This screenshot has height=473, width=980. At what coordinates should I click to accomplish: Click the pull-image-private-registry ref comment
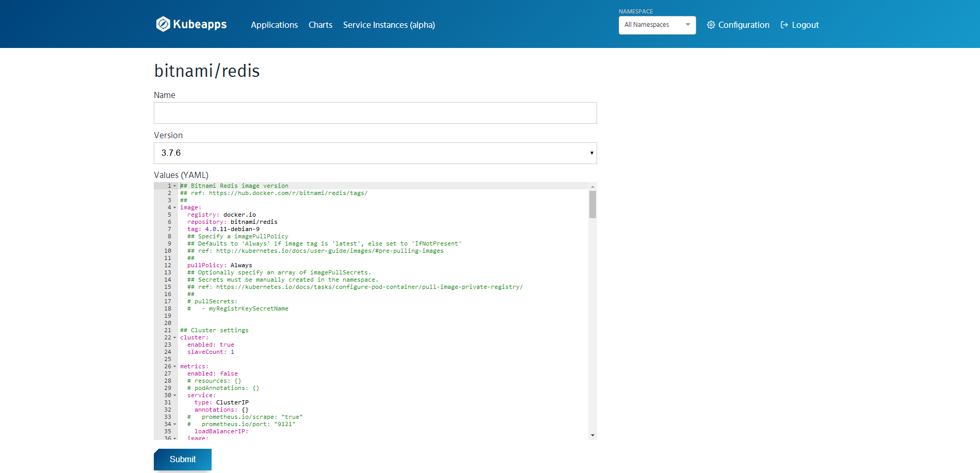click(355, 287)
